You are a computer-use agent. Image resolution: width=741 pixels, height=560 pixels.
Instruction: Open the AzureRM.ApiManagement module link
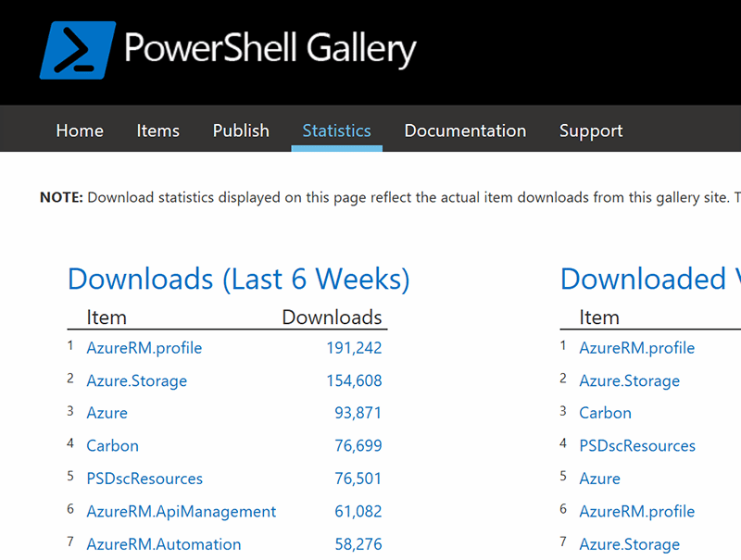[x=181, y=511]
